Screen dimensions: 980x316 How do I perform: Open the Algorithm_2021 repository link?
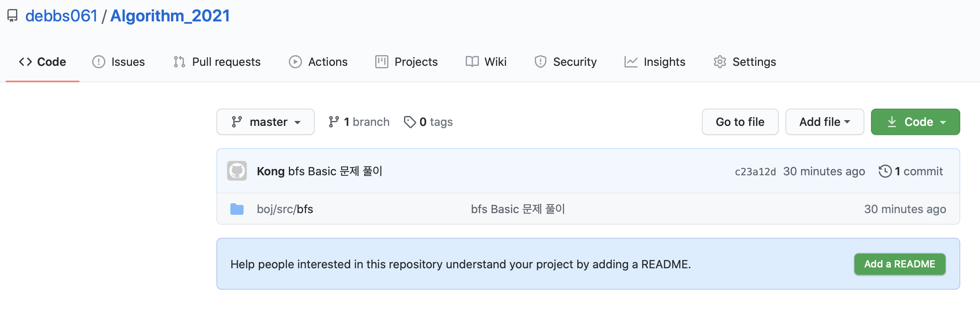[x=170, y=16]
